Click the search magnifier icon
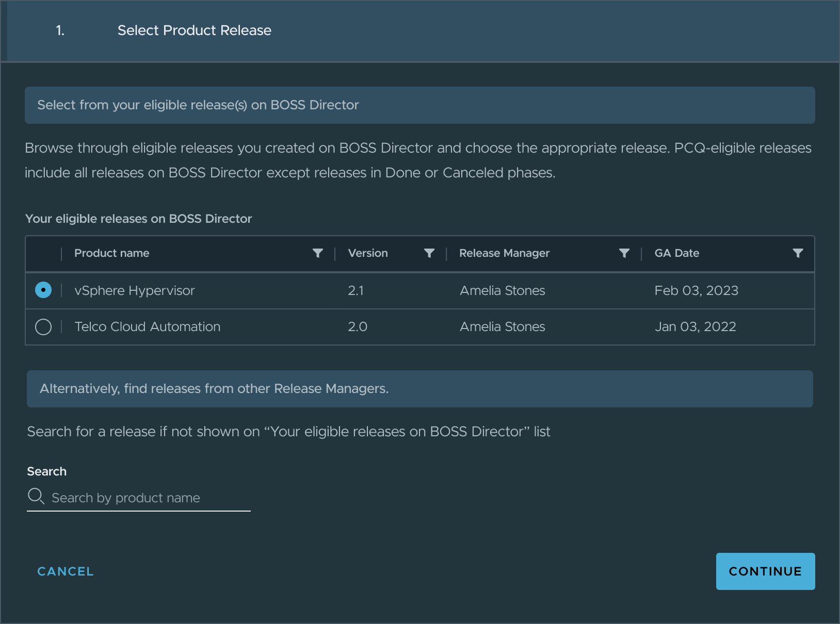This screenshot has height=624, width=840. click(36, 496)
